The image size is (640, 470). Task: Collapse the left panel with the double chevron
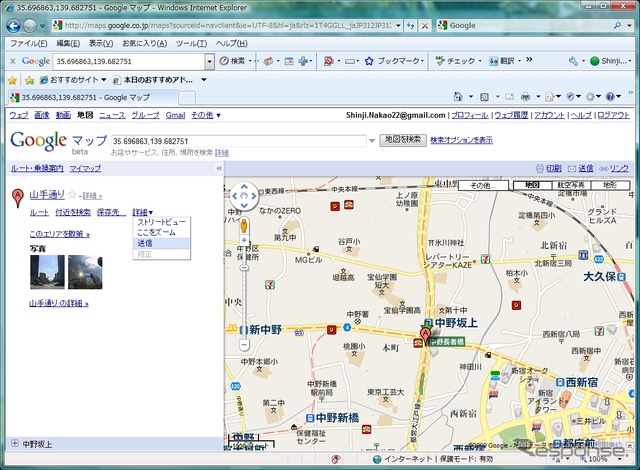pyautogui.click(x=219, y=168)
